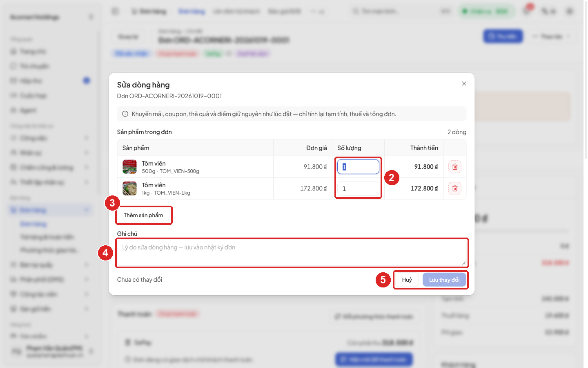588x368 pixels.
Task: Open the Tôm viên 500g product thumbnail
Action: (x=130, y=167)
